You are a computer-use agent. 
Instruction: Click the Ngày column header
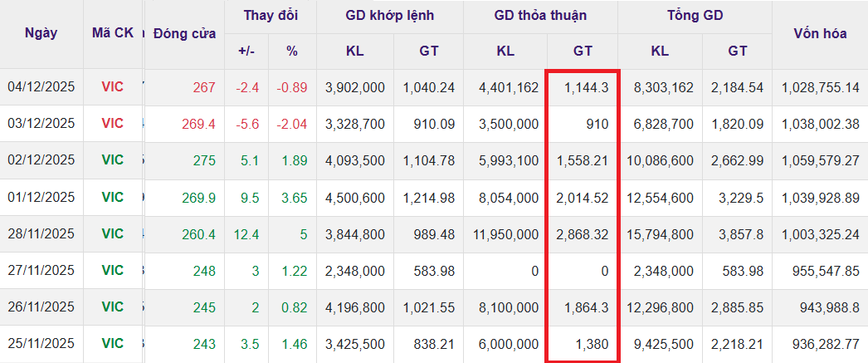41,33
